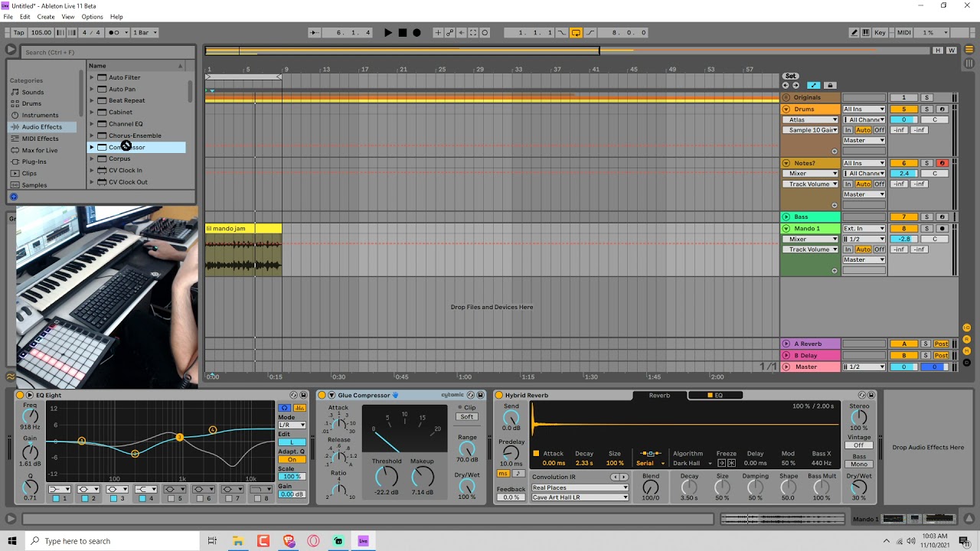Open Mando 1 input type Ext. In dropdown
The width and height of the screenshot is (980, 551).
click(864, 228)
